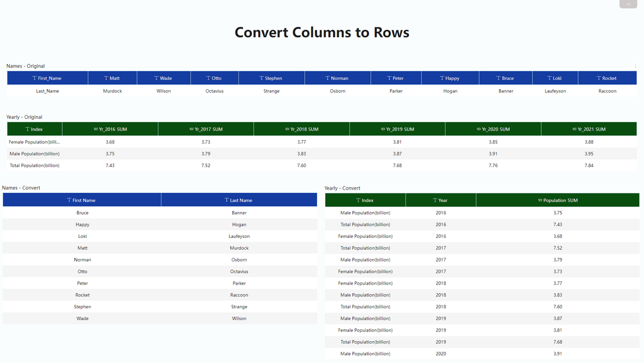Click the 7.43 value in Yearly - Convert
Screen dimensions: 644x362
click(x=558, y=225)
